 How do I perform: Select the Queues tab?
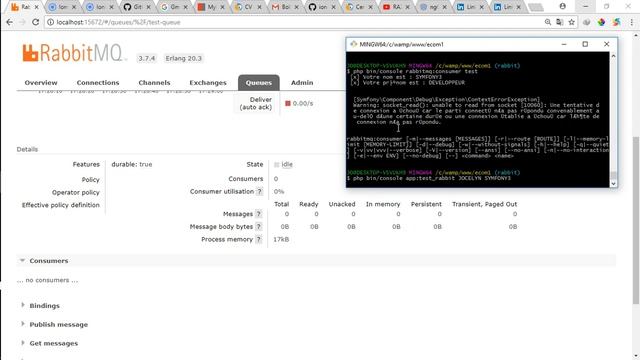click(259, 82)
